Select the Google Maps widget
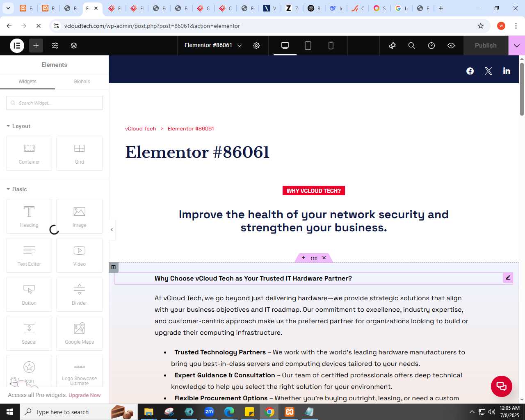This screenshot has height=420, width=525. tap(79, 333)
